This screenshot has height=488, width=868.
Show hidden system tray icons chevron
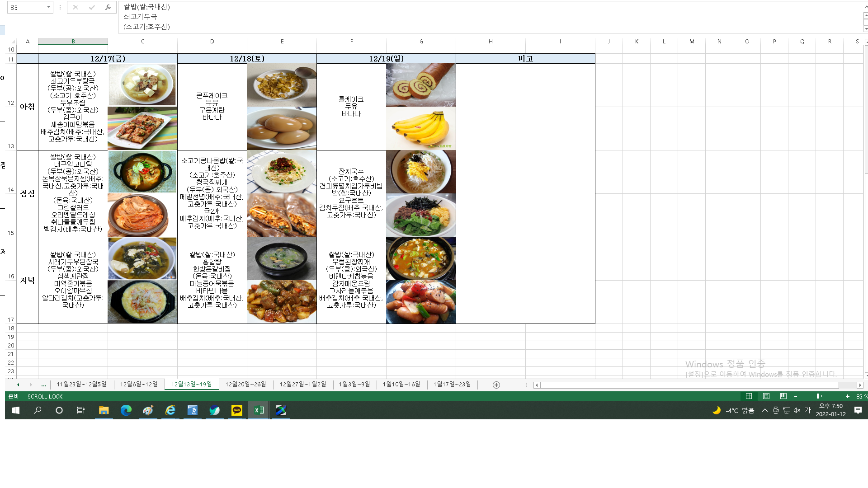(x=765, y=410)
